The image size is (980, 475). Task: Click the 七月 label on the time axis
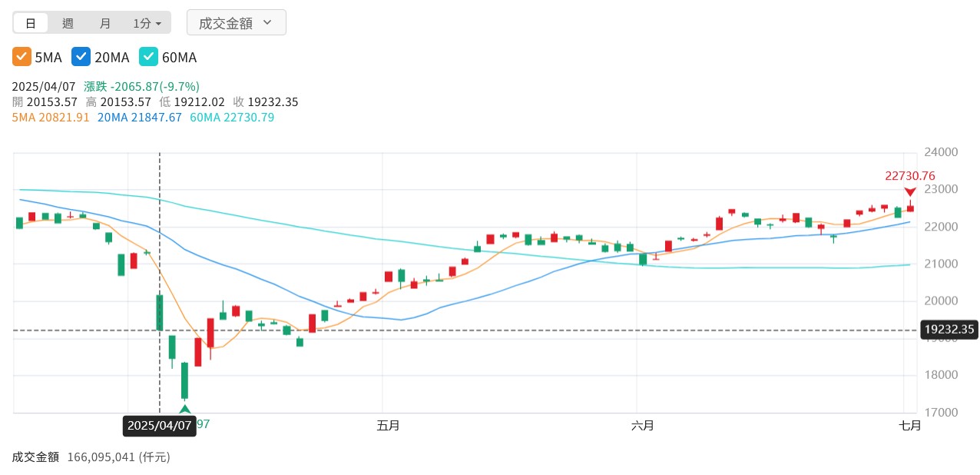(909, 425)
